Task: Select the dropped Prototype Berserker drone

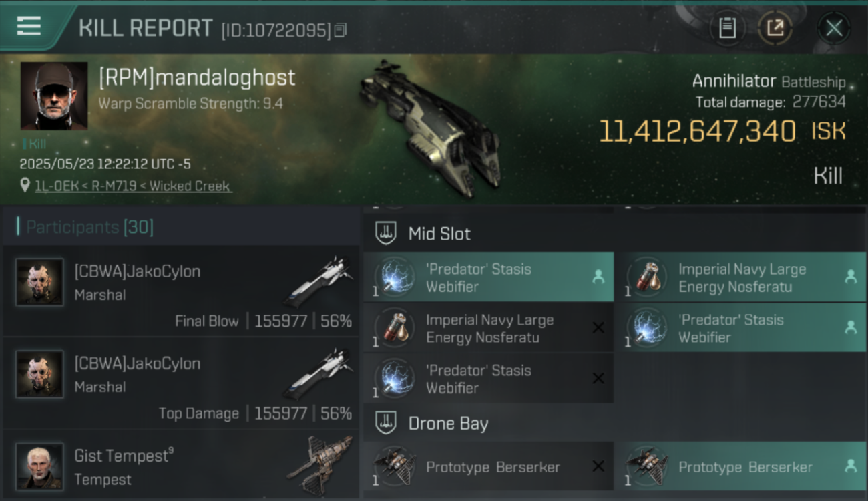Action: 741,466
